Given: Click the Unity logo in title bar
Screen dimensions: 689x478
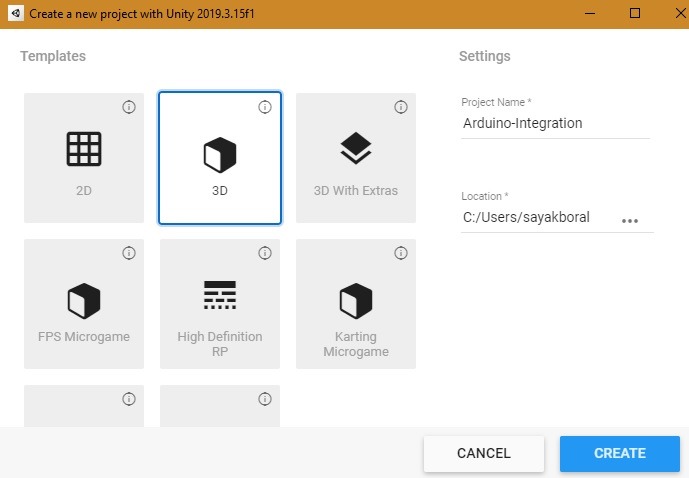Looking at the screenshot, I should [x=16, y=13].
